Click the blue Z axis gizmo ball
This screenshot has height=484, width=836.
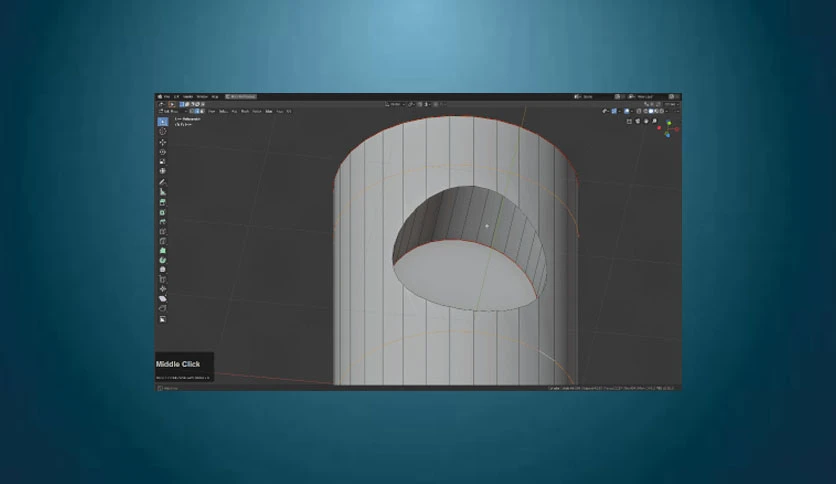668,135
